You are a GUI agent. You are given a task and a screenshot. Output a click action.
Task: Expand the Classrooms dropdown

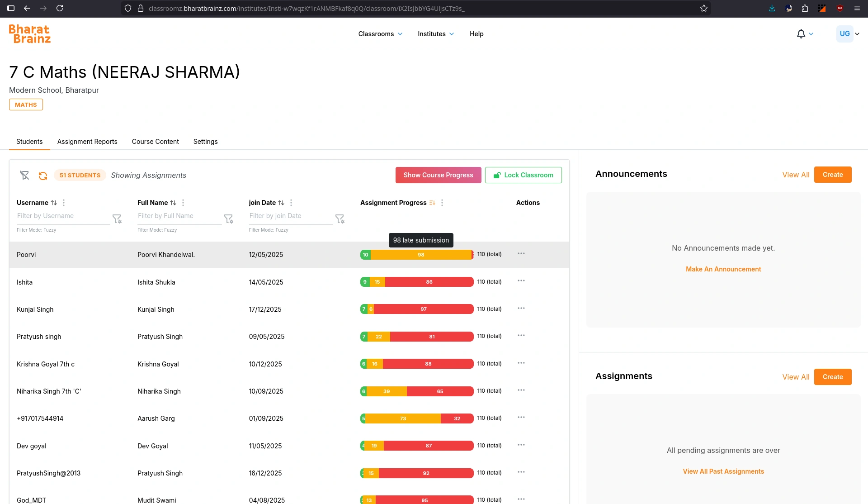380,34
